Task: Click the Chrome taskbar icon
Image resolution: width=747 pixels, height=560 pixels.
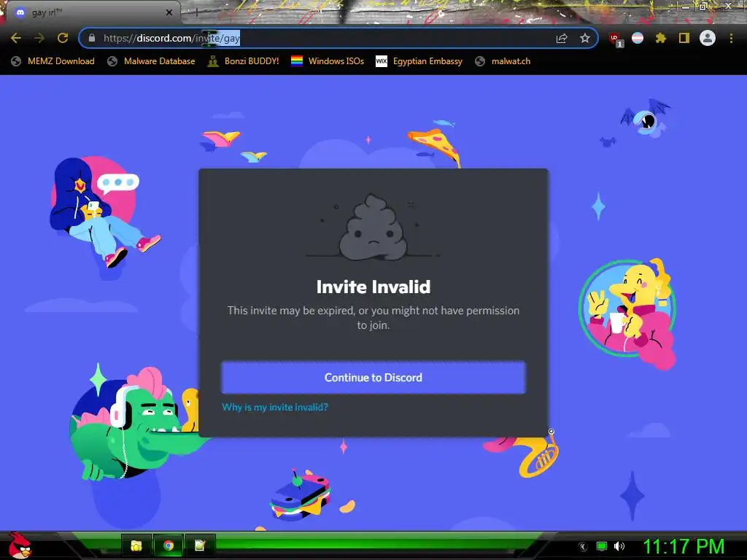Action: [169, 545]
